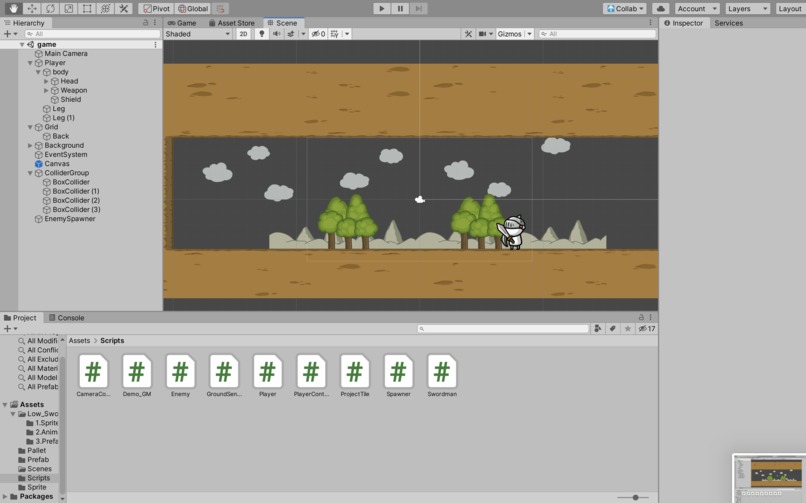The height and width of the screenshot is (503, 806).
Task: Select the Spawner script
Action: 398,376
